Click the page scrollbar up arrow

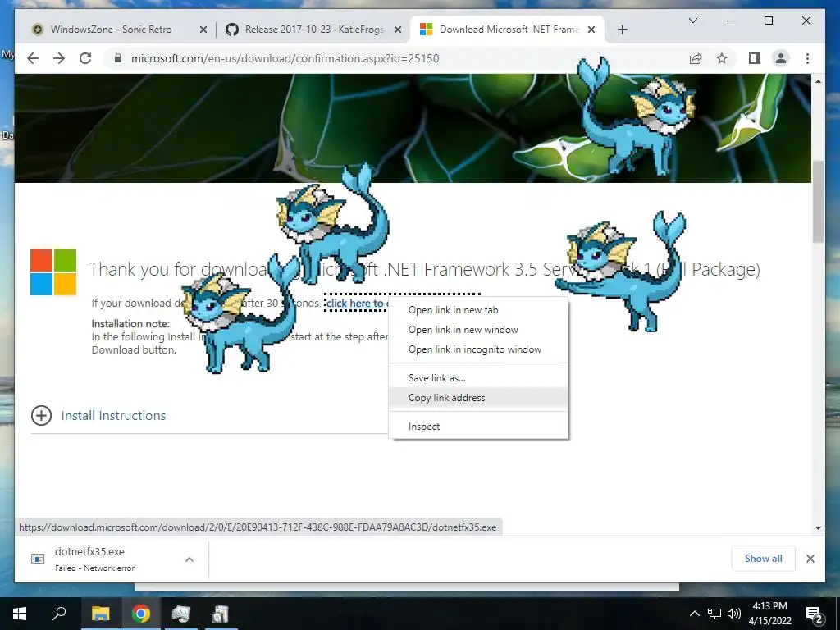coord(818,81)
